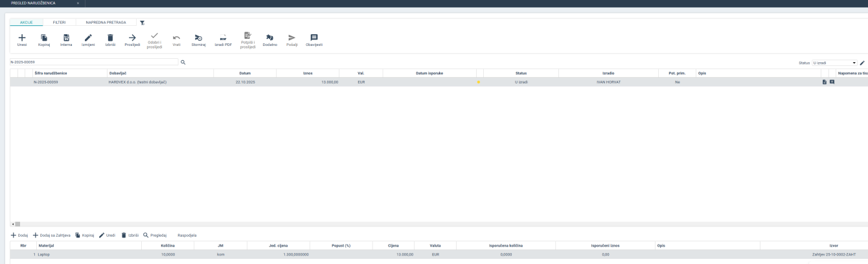Click the Pošalji send icon
Screen dimensions: 868x264
point(291,38)
